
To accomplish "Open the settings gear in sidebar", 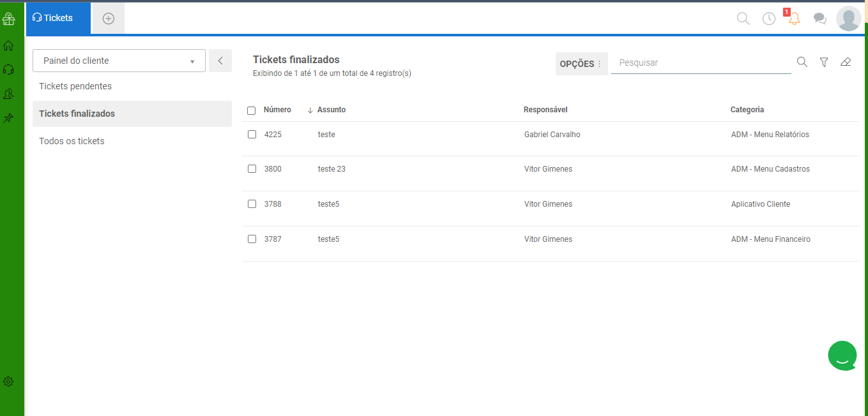I will click(x=8, y=382).
